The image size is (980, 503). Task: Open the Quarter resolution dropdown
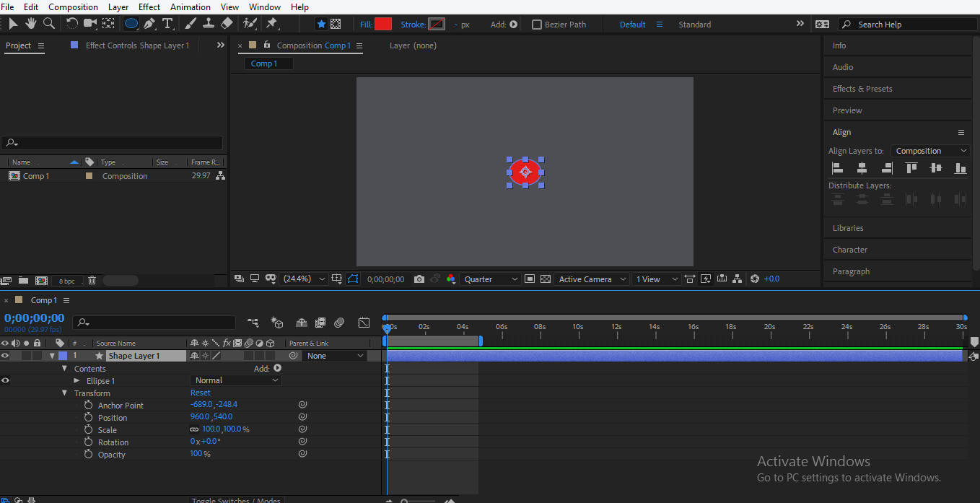[x=491, y=279]
